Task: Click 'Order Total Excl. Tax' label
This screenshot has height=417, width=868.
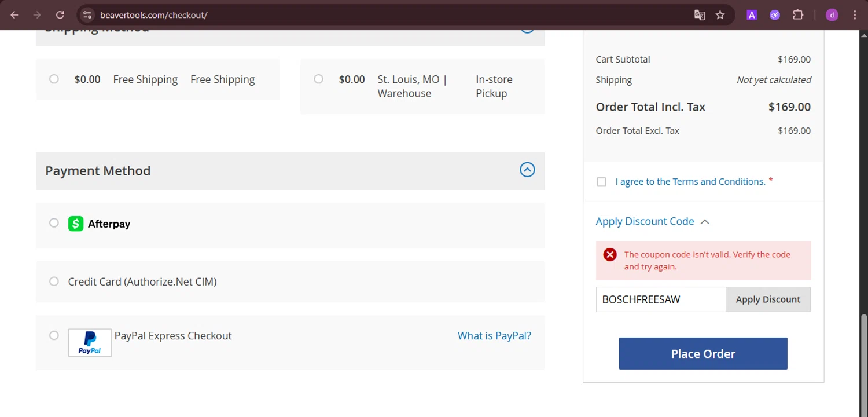Action: [638, 131]
